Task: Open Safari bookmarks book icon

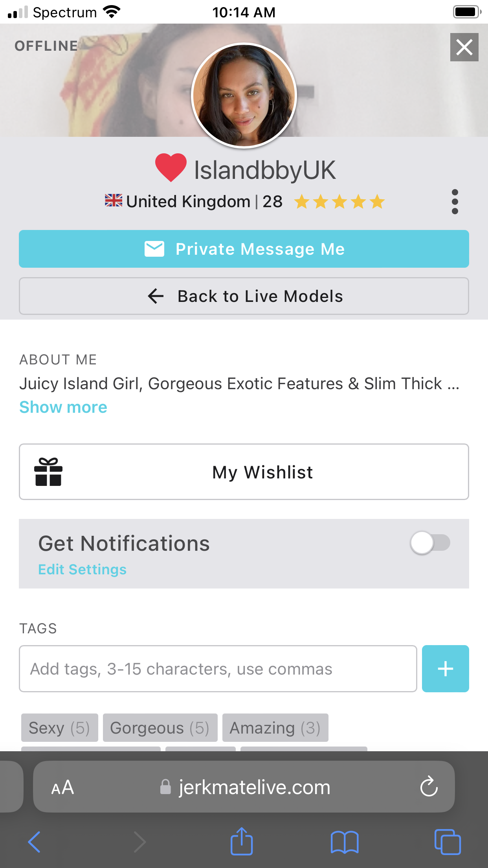Action: (x=345, y=842)
